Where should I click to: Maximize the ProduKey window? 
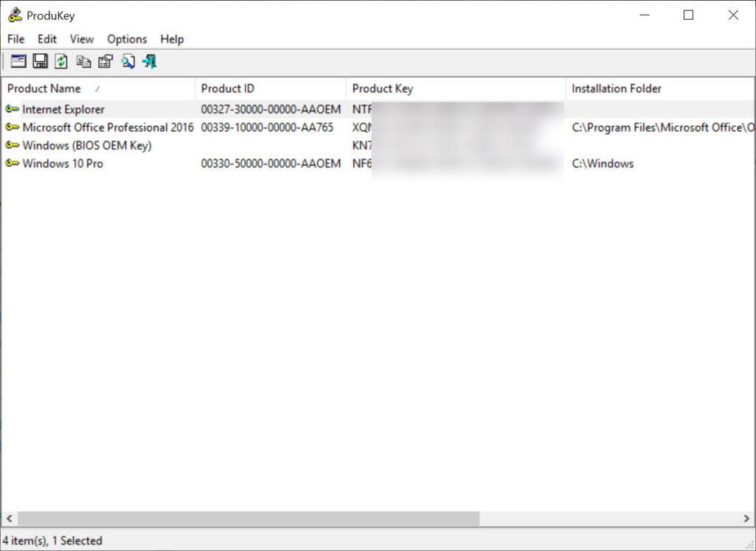(x=689, y=15)
